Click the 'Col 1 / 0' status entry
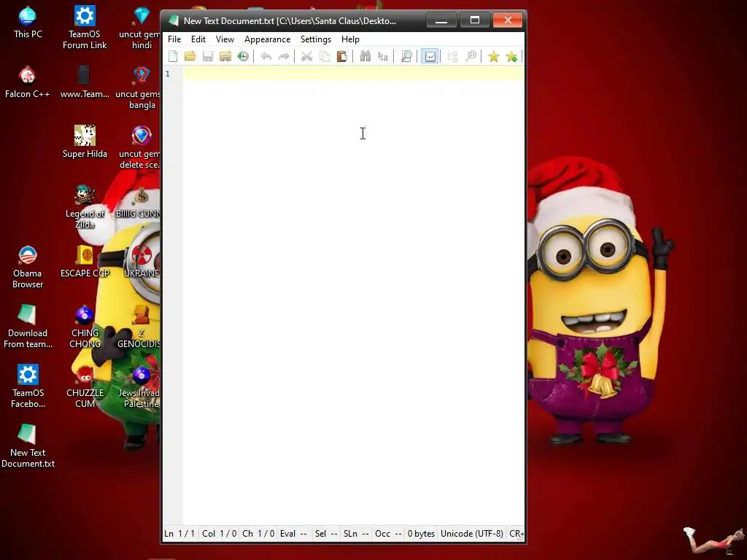The width and height of the screenshot is (747, 560). coord(219,534)
